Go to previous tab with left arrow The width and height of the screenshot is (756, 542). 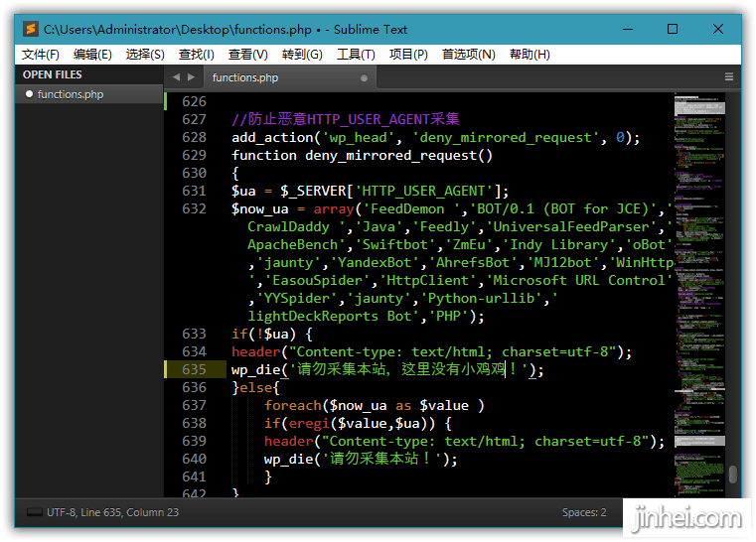coord(176,77)
